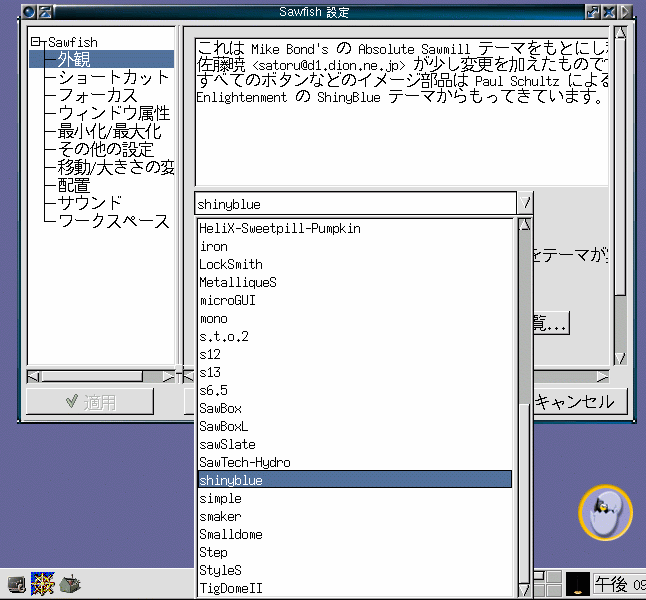Click the theme description text area
646x600 pixels.
pos(402,112)
